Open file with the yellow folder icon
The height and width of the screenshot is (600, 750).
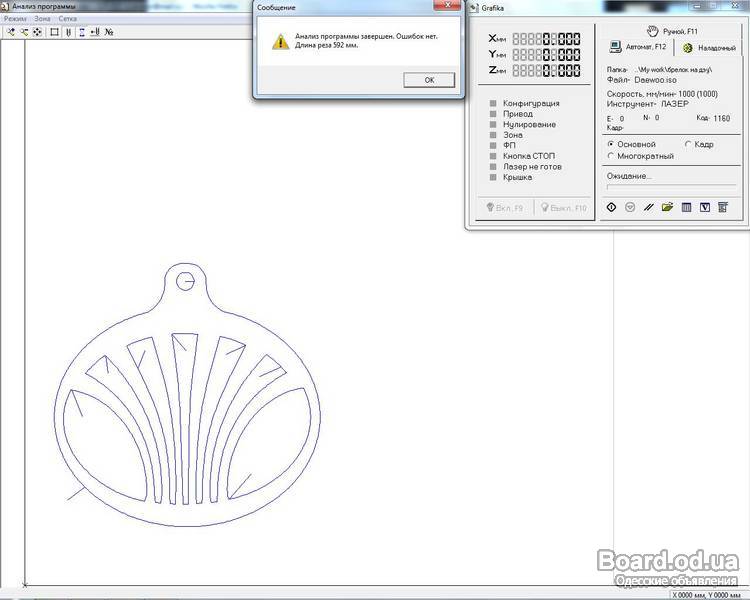pyautogui.click(x=667, y=207)
